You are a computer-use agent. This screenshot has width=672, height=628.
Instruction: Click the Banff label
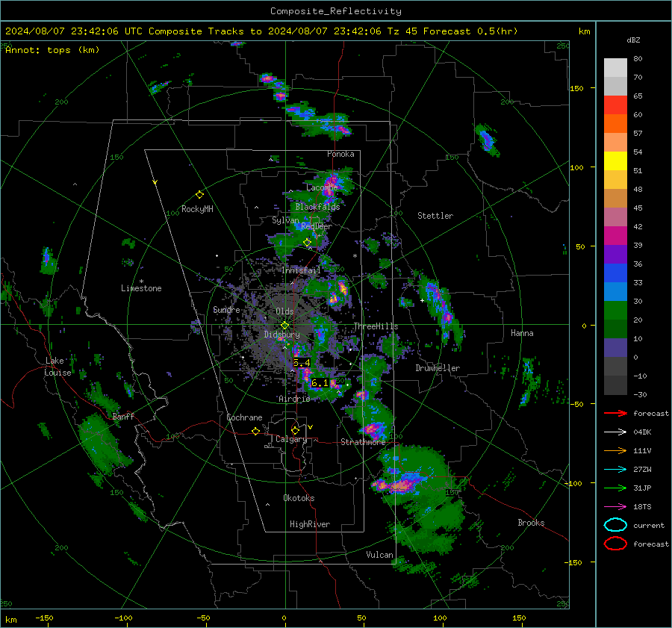(123, 417)
